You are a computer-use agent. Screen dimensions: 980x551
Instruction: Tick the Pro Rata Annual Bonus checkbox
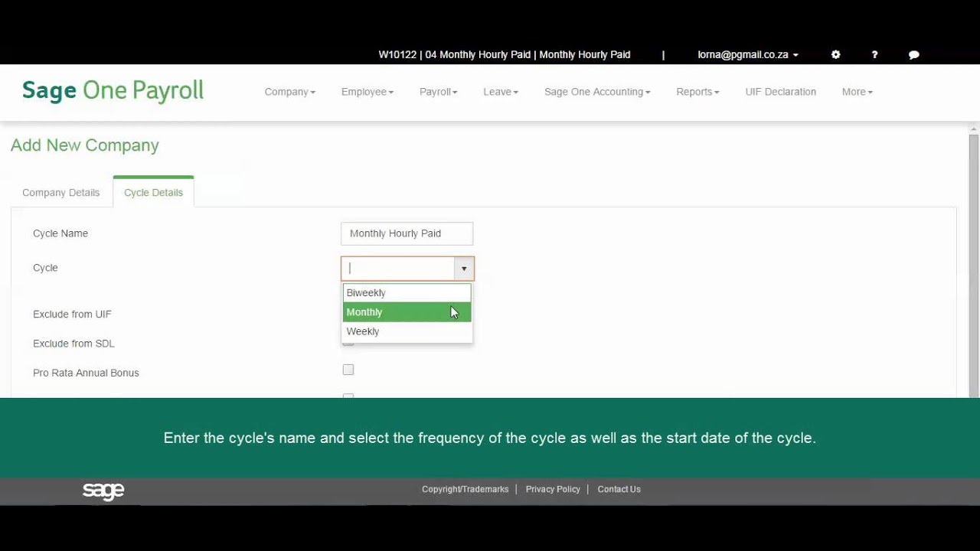(x=348, y=370)
